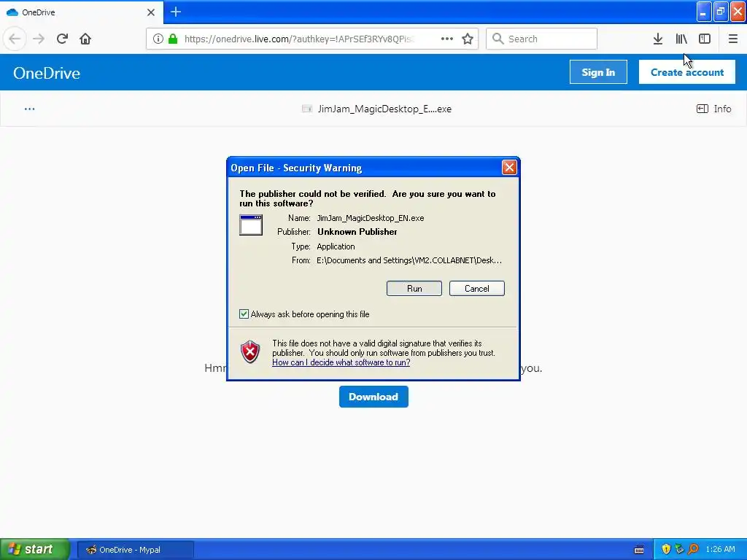Click the JimJam_MagicDesktop_EN.exe name field
This screenshot has width=747, height=560.
pyautogui.click(x=370, y=218)
